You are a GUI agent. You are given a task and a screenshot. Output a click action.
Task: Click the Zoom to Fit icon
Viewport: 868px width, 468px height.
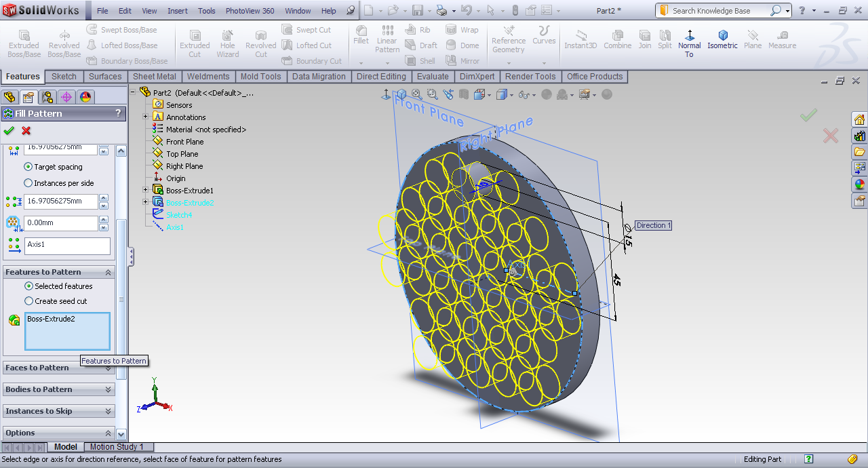pyautogui.click(x=416, y=94)
